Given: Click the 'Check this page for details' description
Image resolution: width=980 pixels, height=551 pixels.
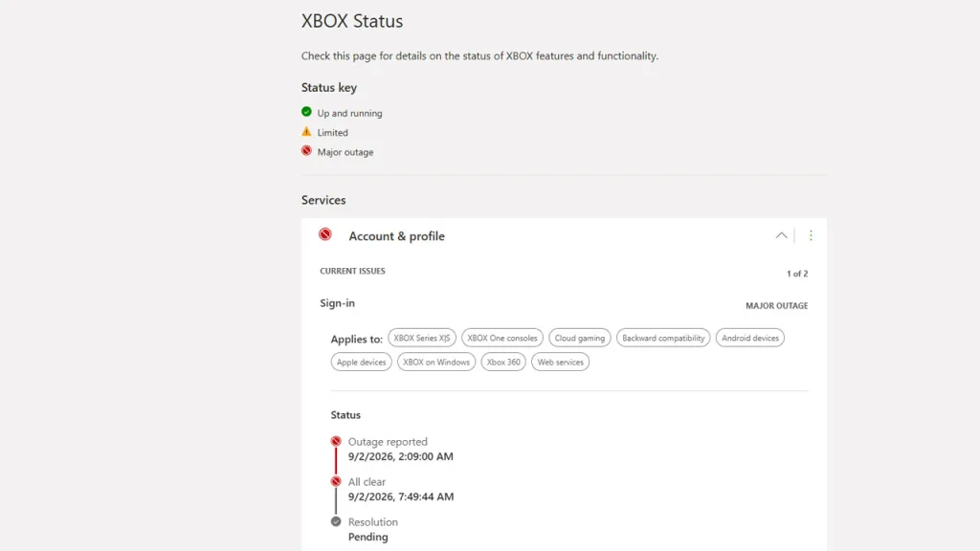Looking at the screenshot, I should click(479, 56).
